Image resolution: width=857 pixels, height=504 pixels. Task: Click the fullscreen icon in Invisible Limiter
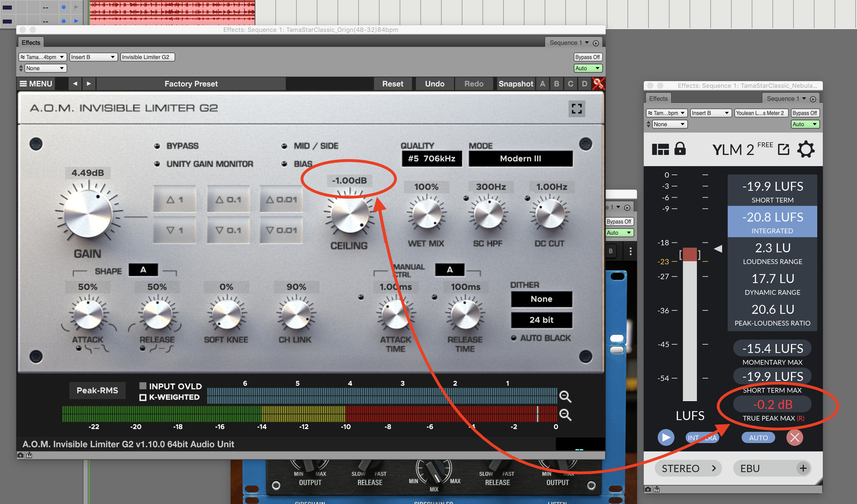click(x=577, y=109)
